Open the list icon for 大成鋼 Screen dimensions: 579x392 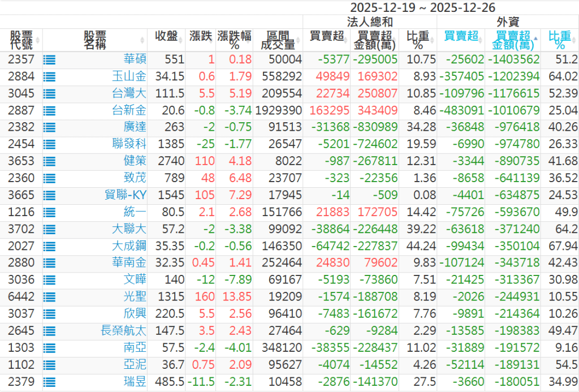49,246
